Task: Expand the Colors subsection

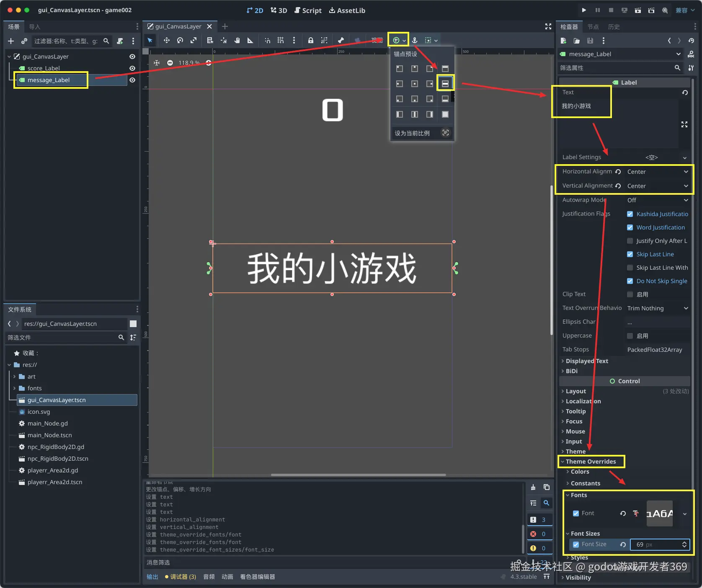Action: (580, 472)
